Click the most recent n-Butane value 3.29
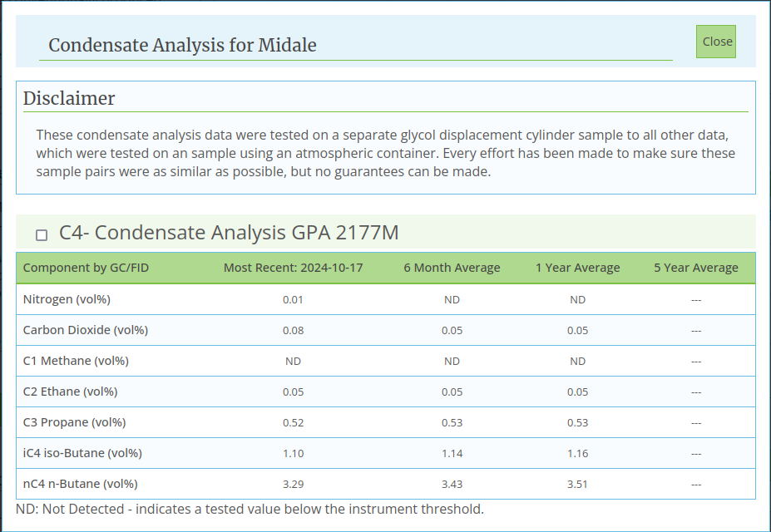The image size is (771, 532). coord(293,485)
